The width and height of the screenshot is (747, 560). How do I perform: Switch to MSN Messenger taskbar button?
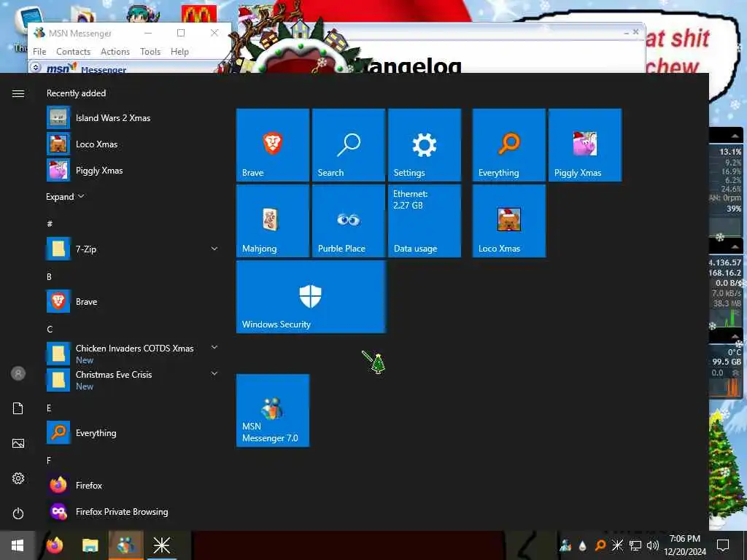[x=125, y=545]
